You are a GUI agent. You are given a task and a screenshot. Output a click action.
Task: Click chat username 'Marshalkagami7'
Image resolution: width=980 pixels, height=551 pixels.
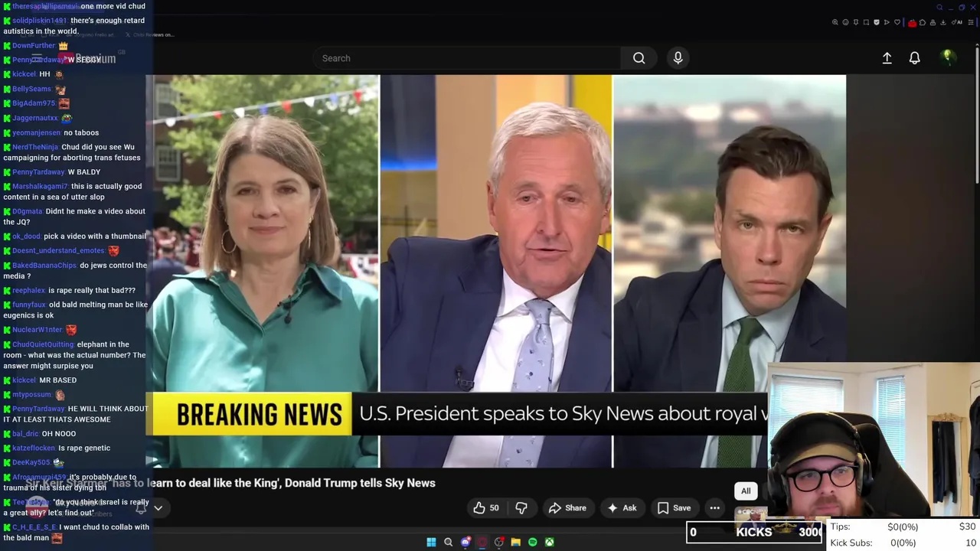[40, 187]
